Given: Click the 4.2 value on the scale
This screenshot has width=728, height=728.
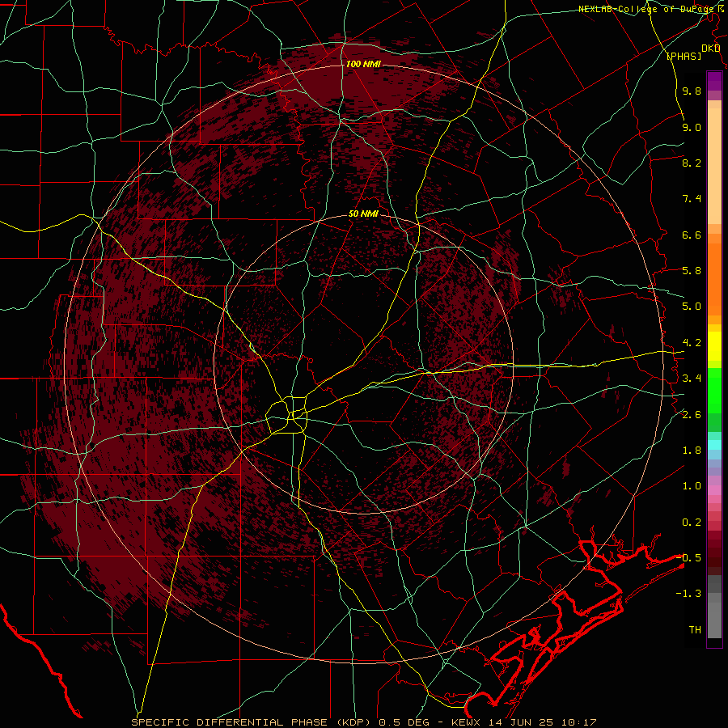Looking at the screenshot, I should [x=692, y=343].
